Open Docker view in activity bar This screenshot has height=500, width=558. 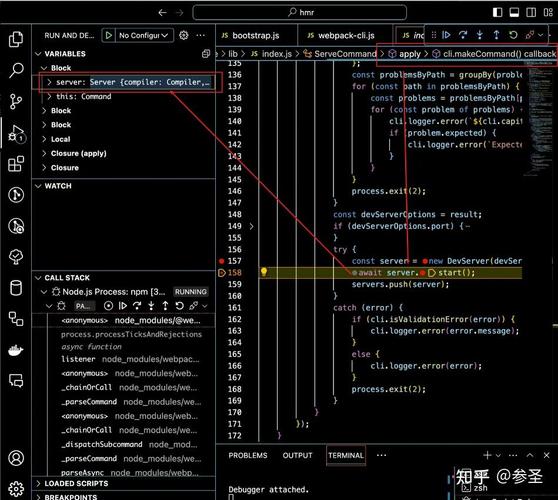16,350
